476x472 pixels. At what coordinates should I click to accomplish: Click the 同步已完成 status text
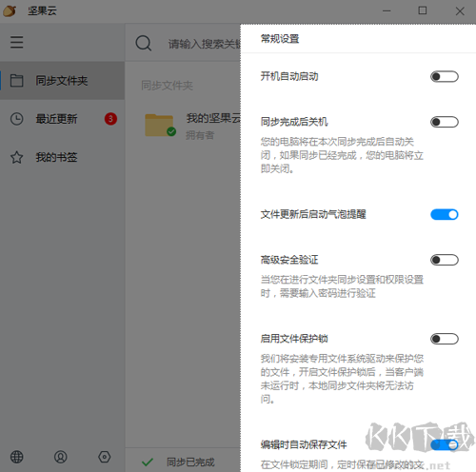tap(190, 462)
